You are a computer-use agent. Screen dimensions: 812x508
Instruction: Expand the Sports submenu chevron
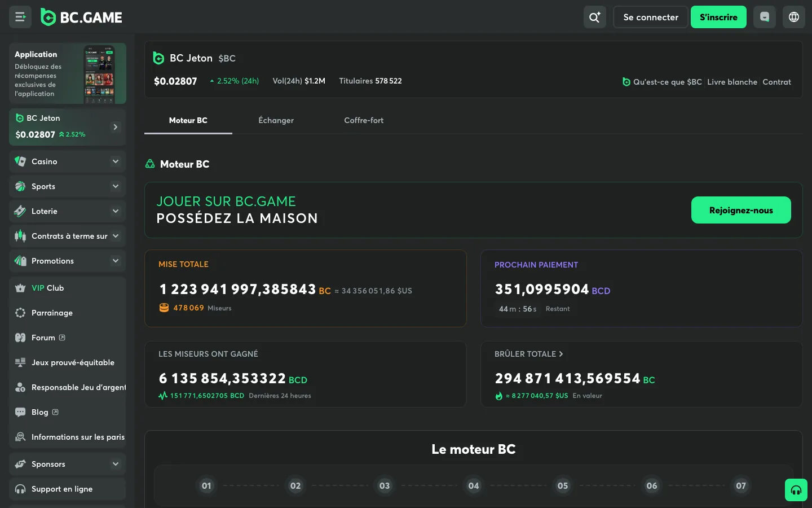pyautogui.click(x=116, y=186)
